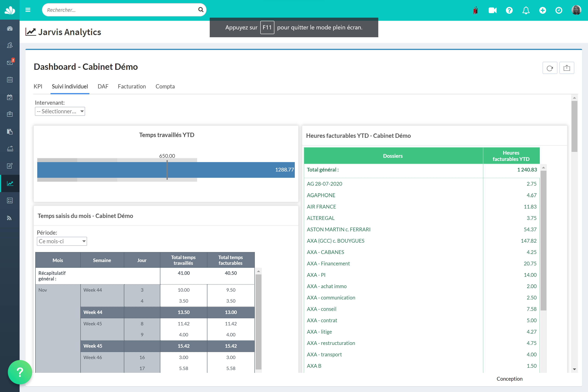Refresh the dashboard
This screenshot has width=588, height=392.
[550, 68]
